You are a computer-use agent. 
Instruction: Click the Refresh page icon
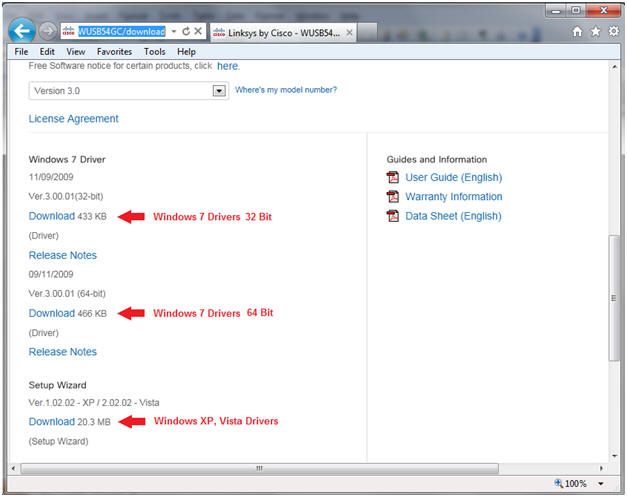(186, 31)
